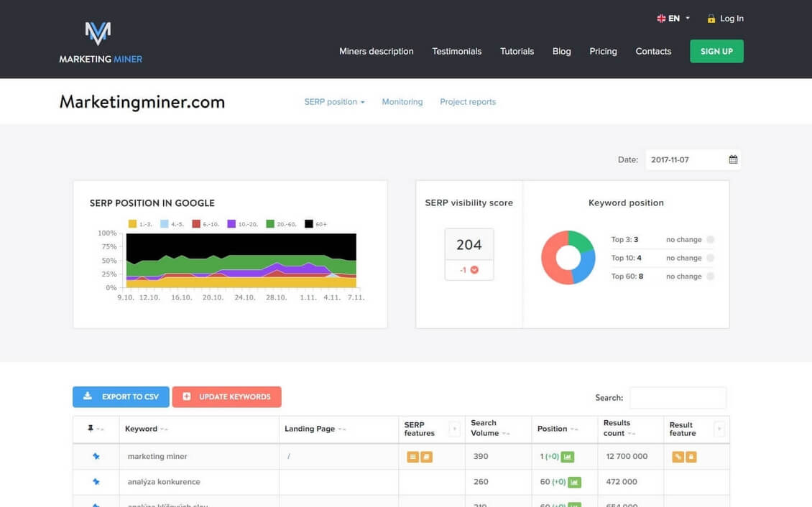Viewport: 812px width, 507px height.
Task: Open the Pricing page
Action: pos(604,51)
